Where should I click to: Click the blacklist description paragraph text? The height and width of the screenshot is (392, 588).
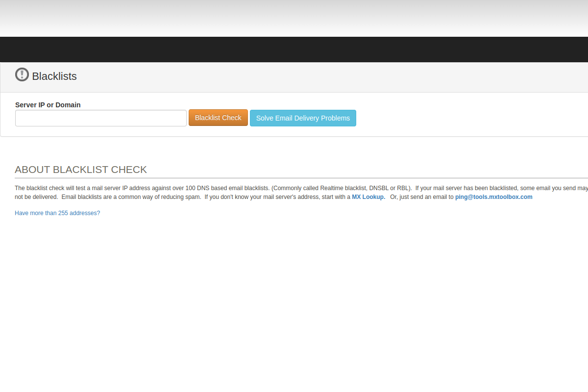196,188
